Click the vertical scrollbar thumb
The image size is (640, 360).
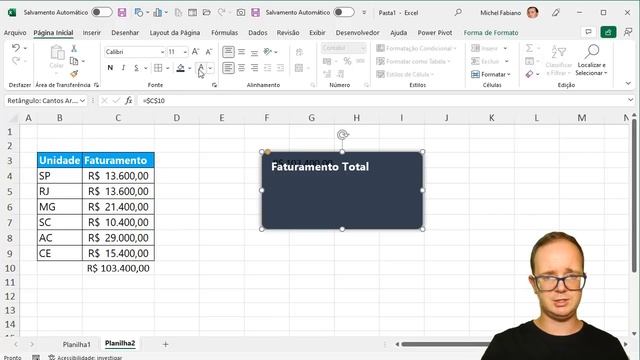[x=634, y=195]
